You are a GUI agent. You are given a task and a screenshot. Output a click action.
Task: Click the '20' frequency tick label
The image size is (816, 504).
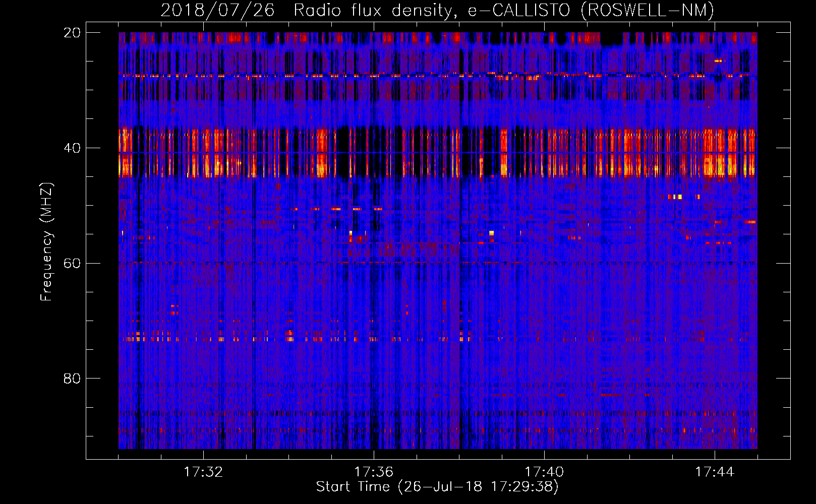pyautogui.click(x=72, y=33)
